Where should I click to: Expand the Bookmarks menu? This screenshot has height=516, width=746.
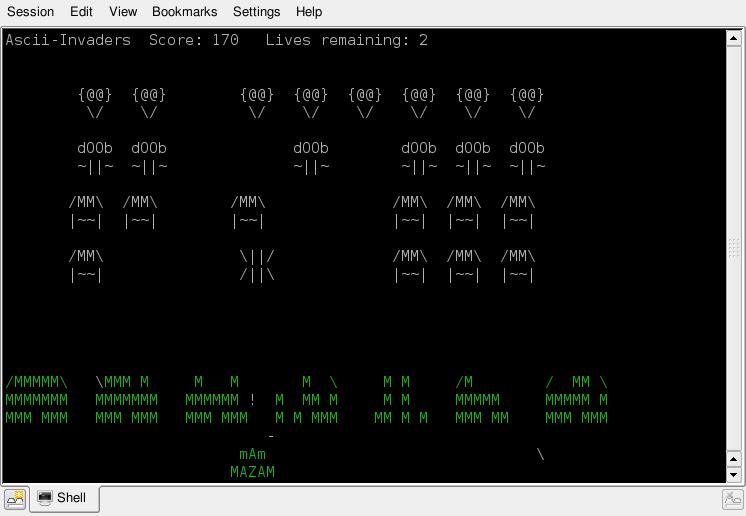183,12
